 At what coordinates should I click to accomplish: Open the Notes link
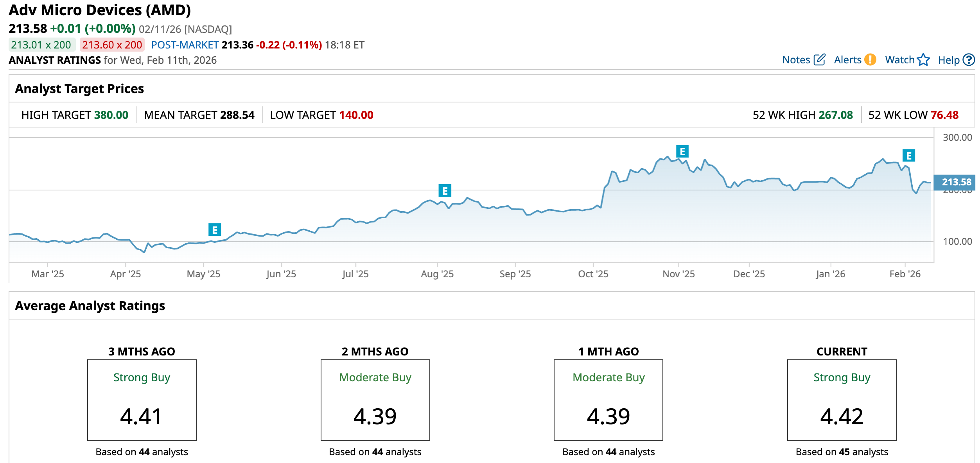point(796,60)
